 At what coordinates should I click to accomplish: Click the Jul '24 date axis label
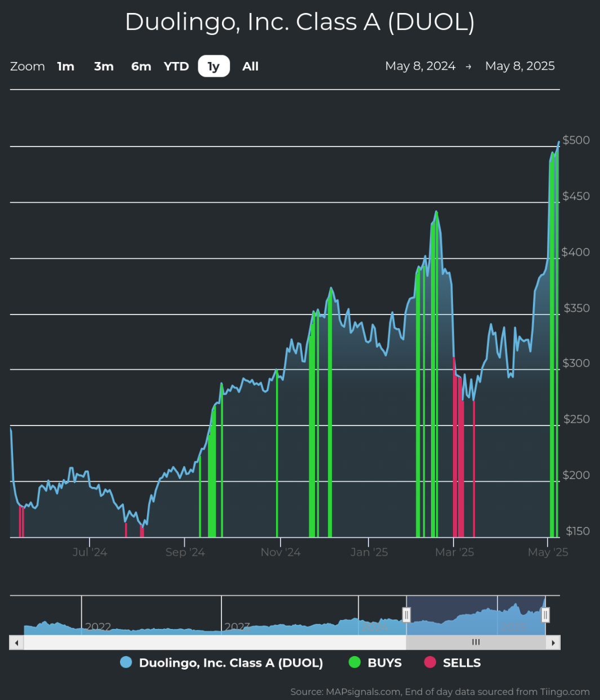point(90,552)
